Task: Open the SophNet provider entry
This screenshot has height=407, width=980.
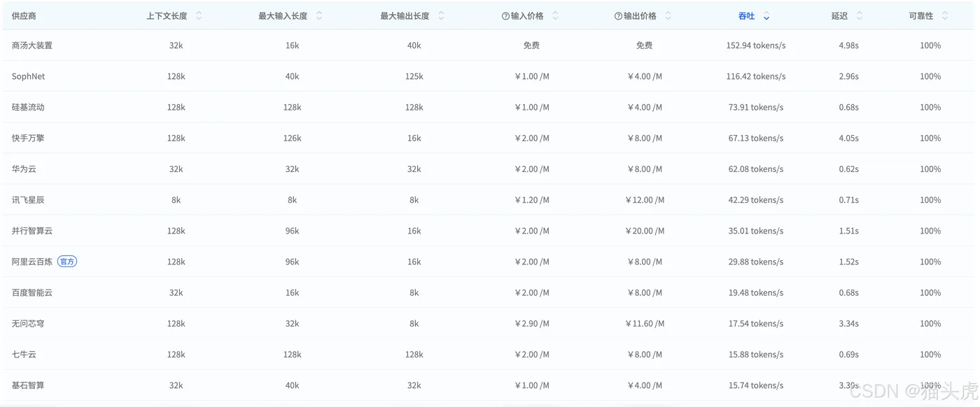Action: pos(28,76)
